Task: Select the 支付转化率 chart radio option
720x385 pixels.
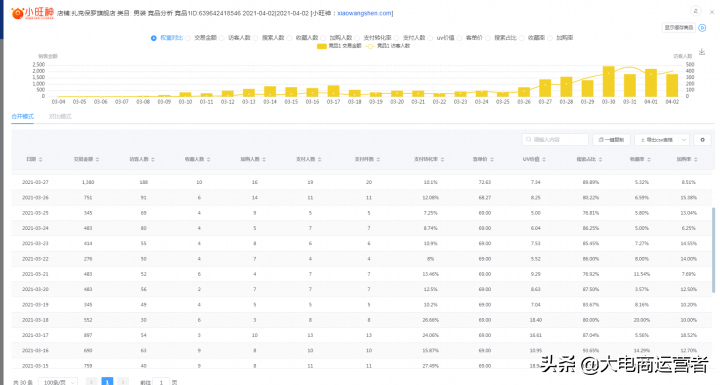Action: coord(357,38)
